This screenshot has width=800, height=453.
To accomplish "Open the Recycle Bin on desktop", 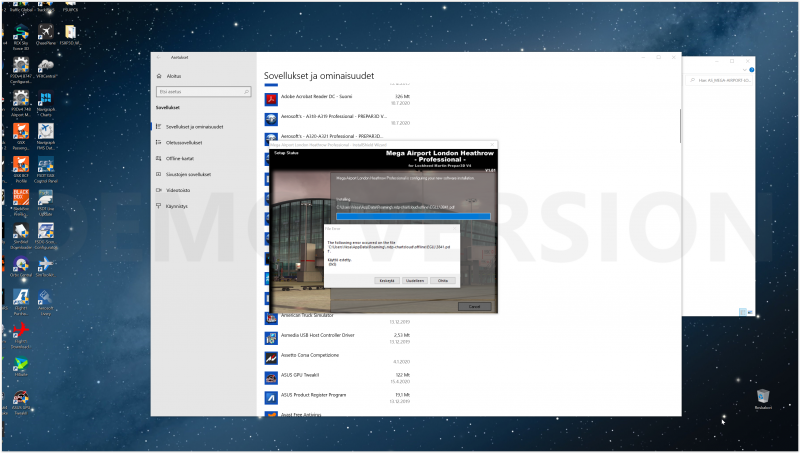I will 763,399.
